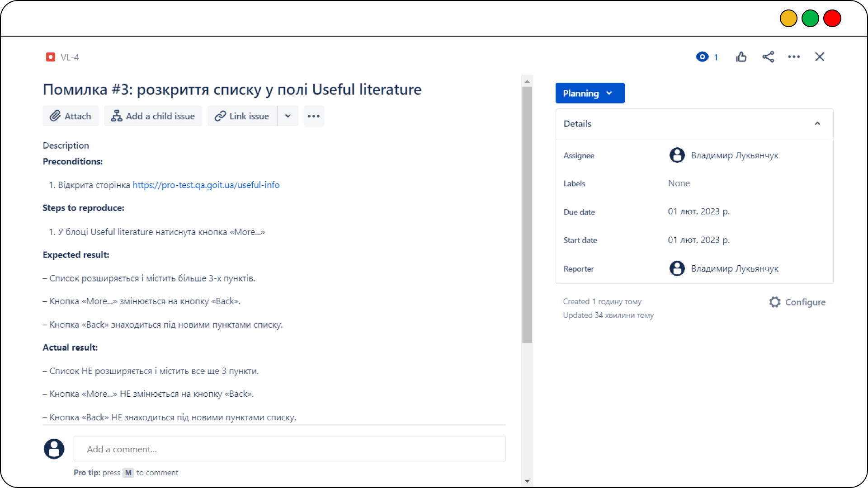The width and height of the screenshot is (868, 488).
Task: Click the Configure gear icon
Action: pos(775,302)
